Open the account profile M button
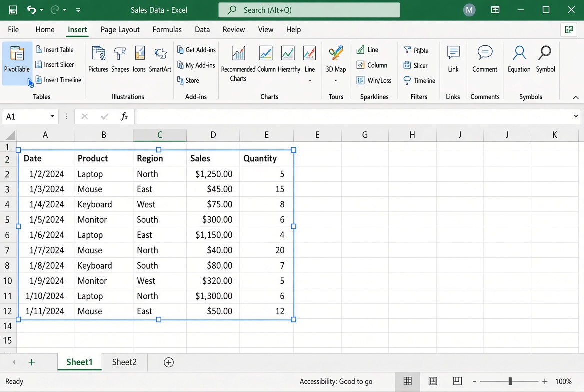Image resolution: width=584 pixels, height=392 pixels. coord(469,10)
